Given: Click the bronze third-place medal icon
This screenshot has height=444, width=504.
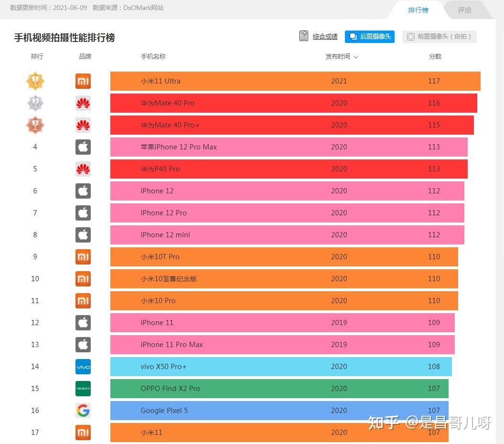Looking at the screenshot, I should 35,125.
